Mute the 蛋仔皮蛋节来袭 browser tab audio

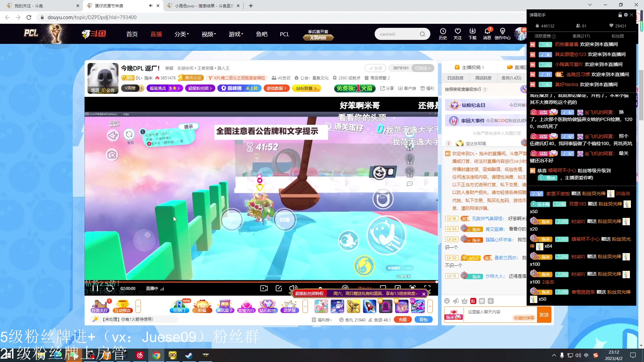coord(151,6)
